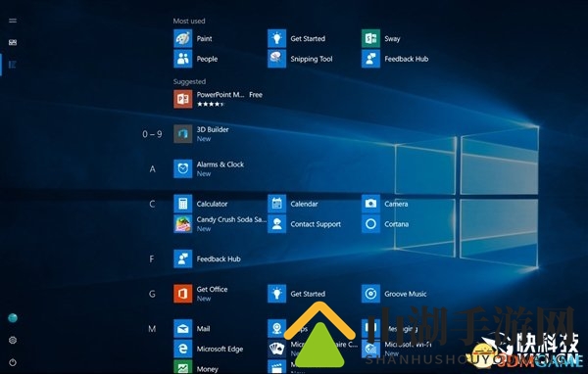Open Feedback Hub under Most used
Screen dimensions: 588x374
click(x=395, y=59)
